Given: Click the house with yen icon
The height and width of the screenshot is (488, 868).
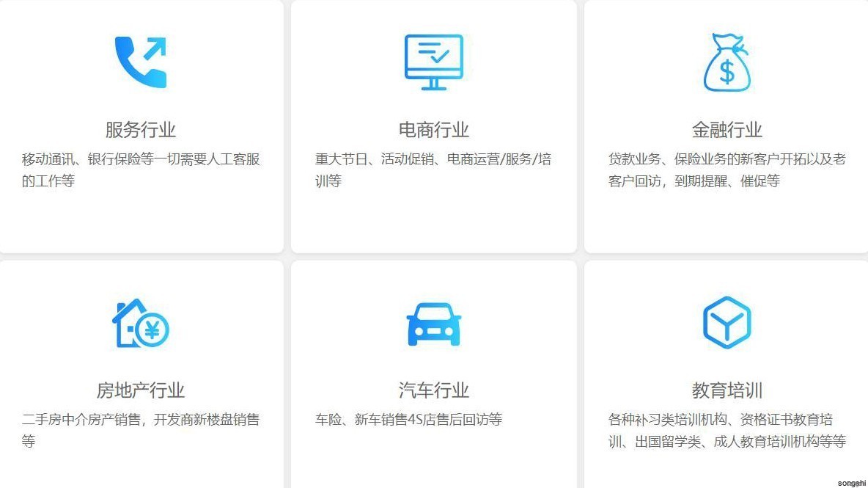Looking at the screenshot, I should [x=141, y=323].
